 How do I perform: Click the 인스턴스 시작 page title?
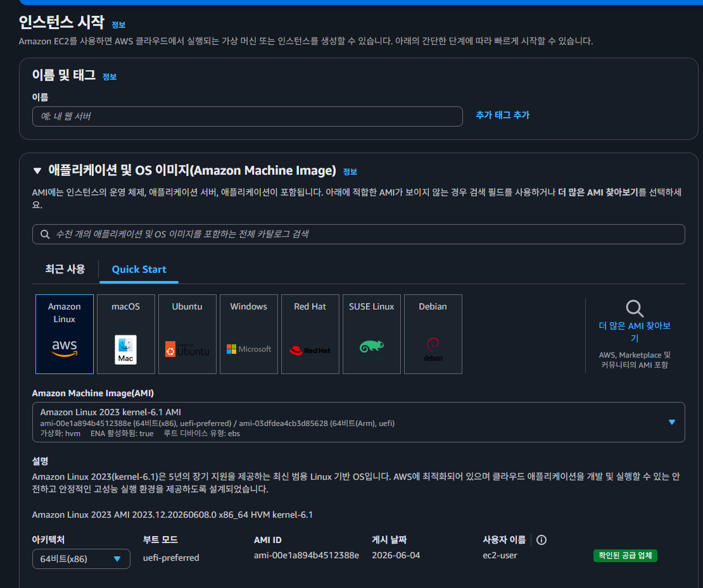point(61,22)
